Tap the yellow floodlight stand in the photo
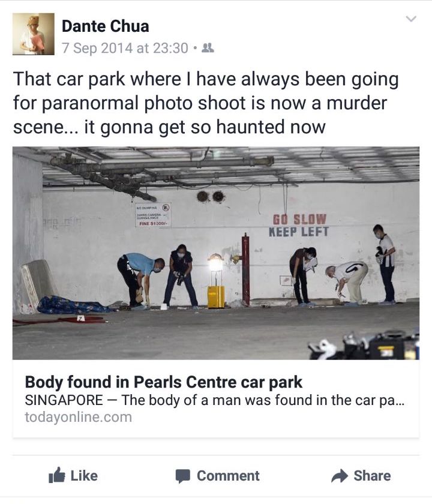 [x=215, y=281]
